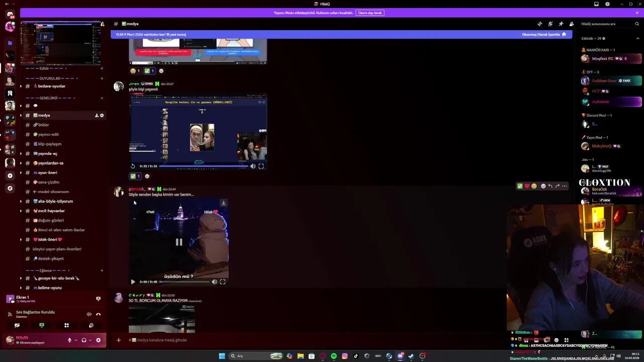This screenshot has height=362, width=644.
Task: Create channel in GENELİMSİ with plus
Action: [102, 98]
